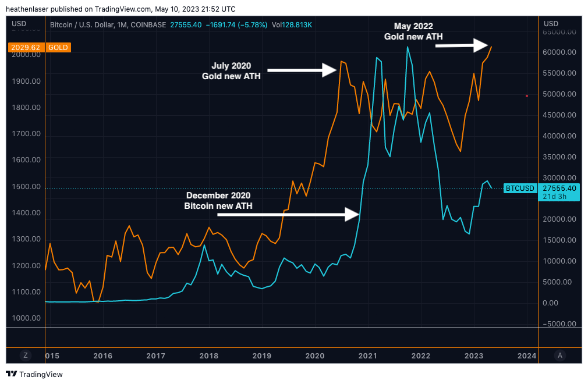The image size is (588, 384).
Task: Click the 20000.00 right axis value
Action: 559,219
